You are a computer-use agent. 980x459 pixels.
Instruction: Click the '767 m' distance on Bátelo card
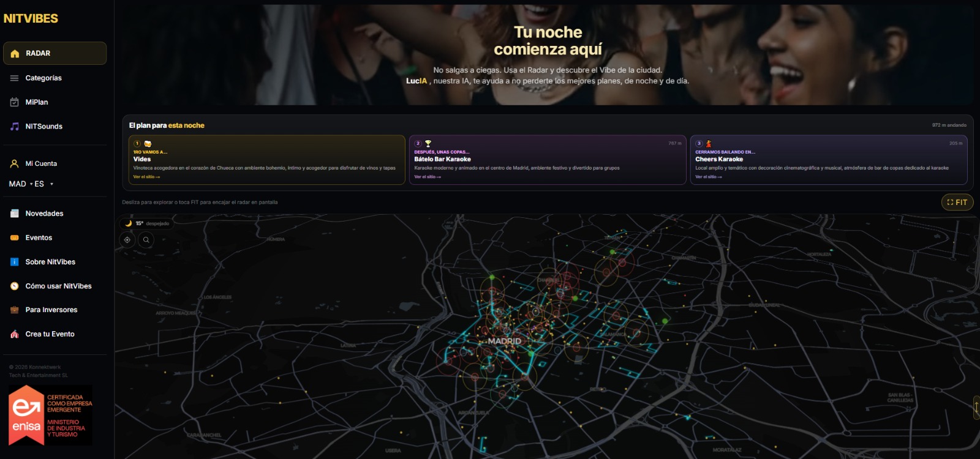(675, 143)
